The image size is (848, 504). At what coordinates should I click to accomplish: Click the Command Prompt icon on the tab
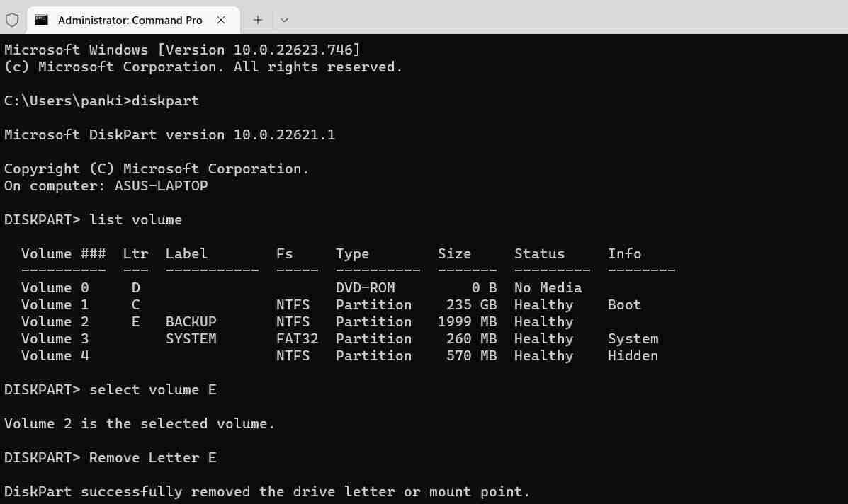[x=41, y=20]
